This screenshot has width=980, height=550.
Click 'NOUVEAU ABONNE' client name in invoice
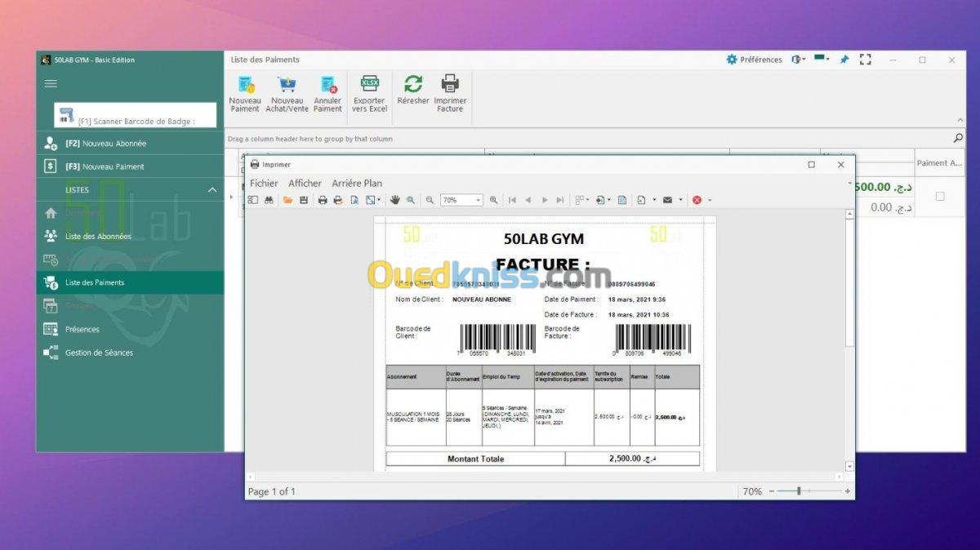pyautogui.click(x=482, y=299)
